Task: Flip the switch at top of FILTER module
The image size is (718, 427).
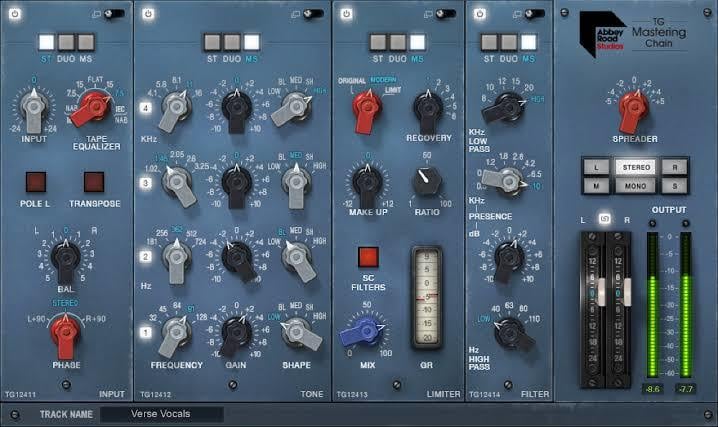Action: pyautogui.click(x=534, y=14)
